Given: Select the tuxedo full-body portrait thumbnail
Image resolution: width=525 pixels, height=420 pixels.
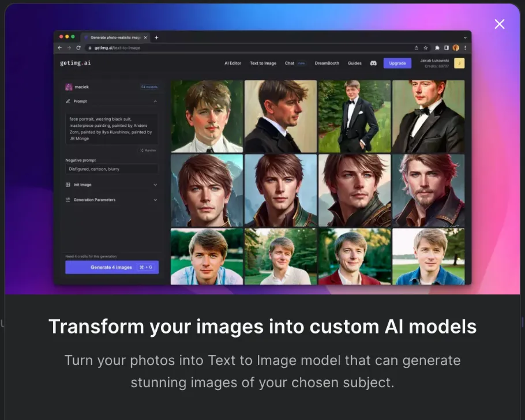Looking at the screenshot, I should coord(354,116).
